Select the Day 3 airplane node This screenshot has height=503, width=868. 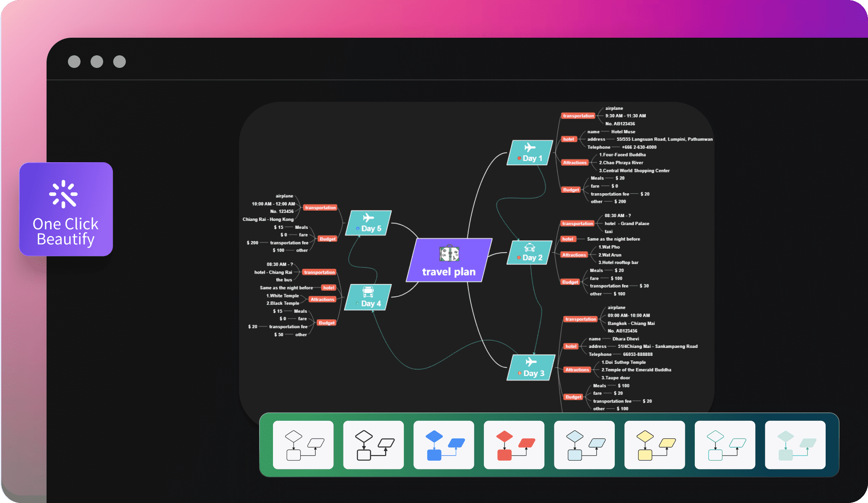point(531,368)
